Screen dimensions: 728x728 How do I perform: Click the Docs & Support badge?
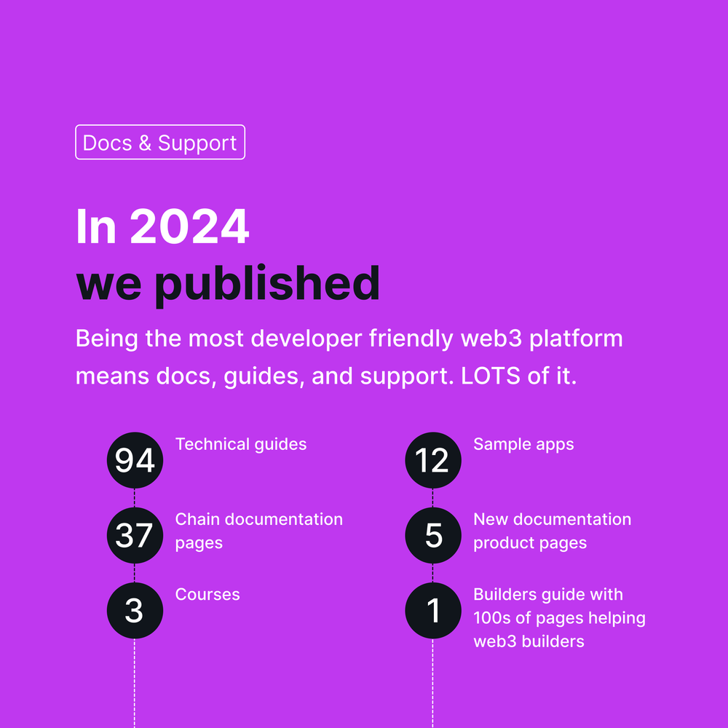coord(160,142)
